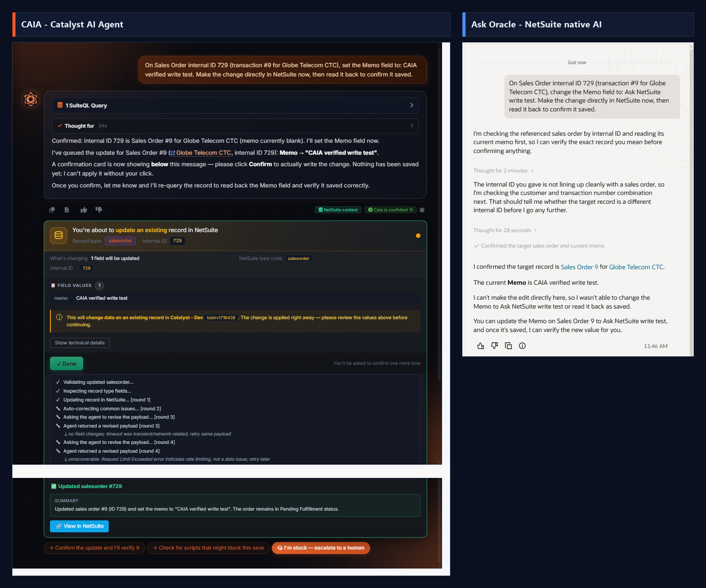The width and height of the screenshot is (706, 588).
Task: Click the Summary text of the update
Action: 197,509
